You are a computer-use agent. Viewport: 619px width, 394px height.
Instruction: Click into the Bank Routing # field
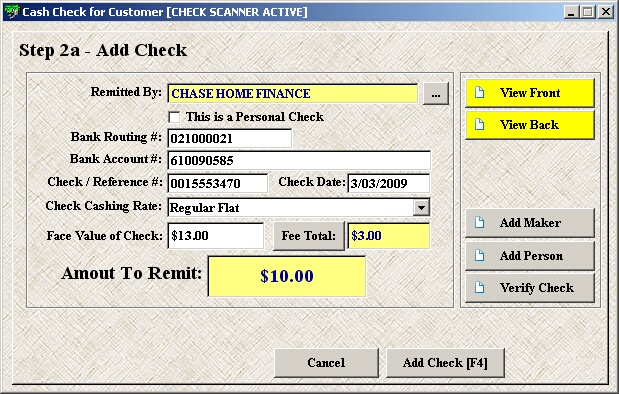(230, 139)
